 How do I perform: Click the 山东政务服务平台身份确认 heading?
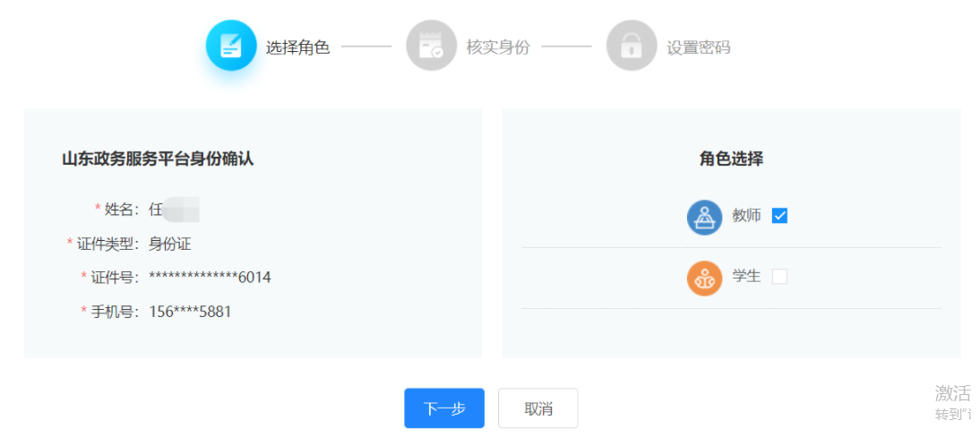[x=158, y=159]
